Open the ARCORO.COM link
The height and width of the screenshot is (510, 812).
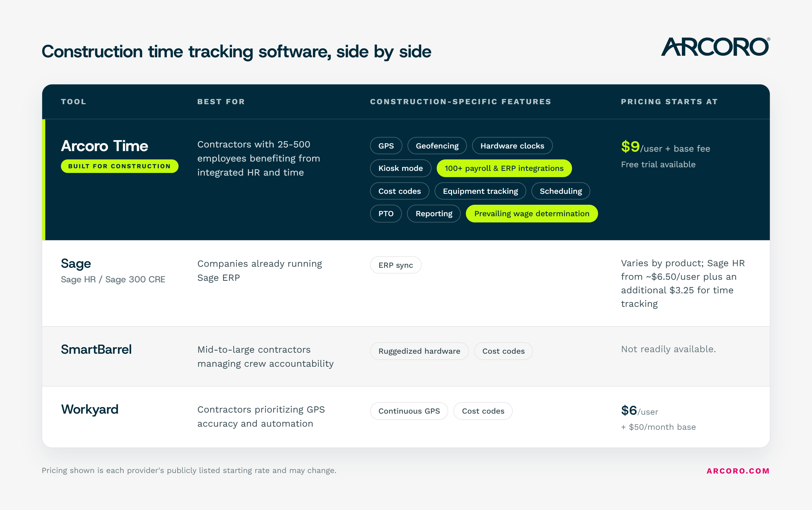click(x=738, y=471)
